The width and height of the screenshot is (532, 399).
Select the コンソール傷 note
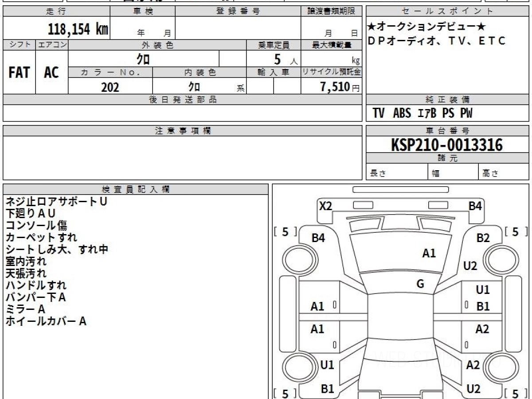[36, 225]
